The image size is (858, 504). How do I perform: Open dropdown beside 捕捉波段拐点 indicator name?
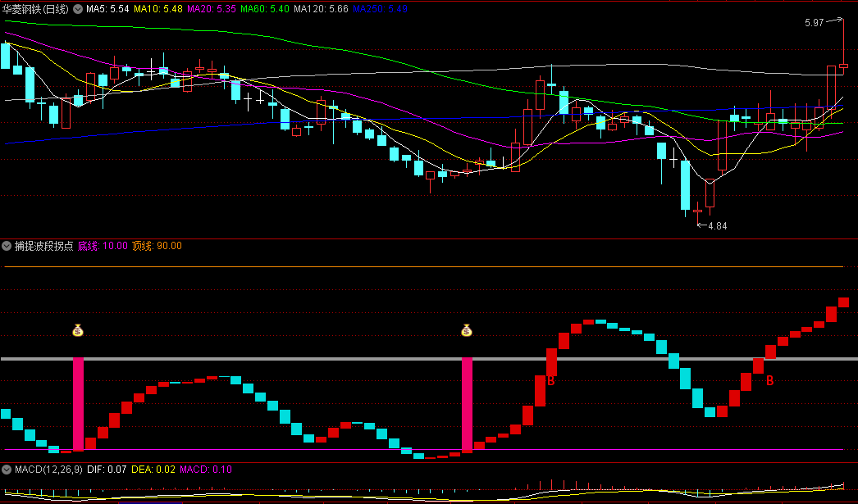(x=7, y=246)
